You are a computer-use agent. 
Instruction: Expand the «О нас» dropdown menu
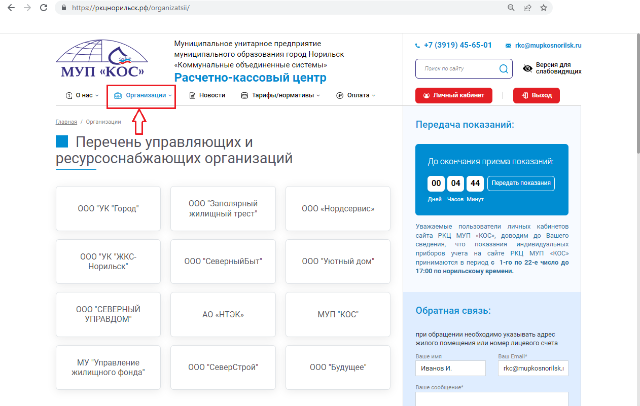tap(82, 96)
